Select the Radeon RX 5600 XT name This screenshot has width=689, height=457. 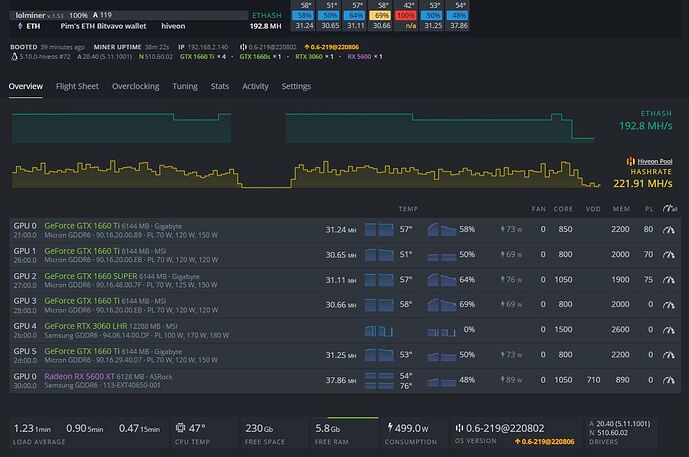[x=79, y=376]
